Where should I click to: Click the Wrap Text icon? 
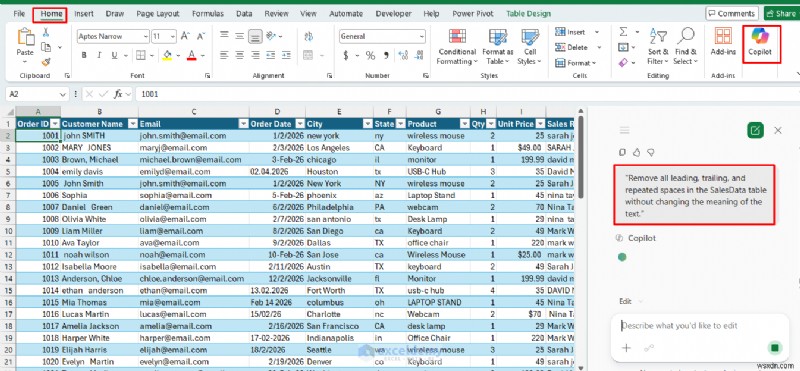click(x=308, y=36)
